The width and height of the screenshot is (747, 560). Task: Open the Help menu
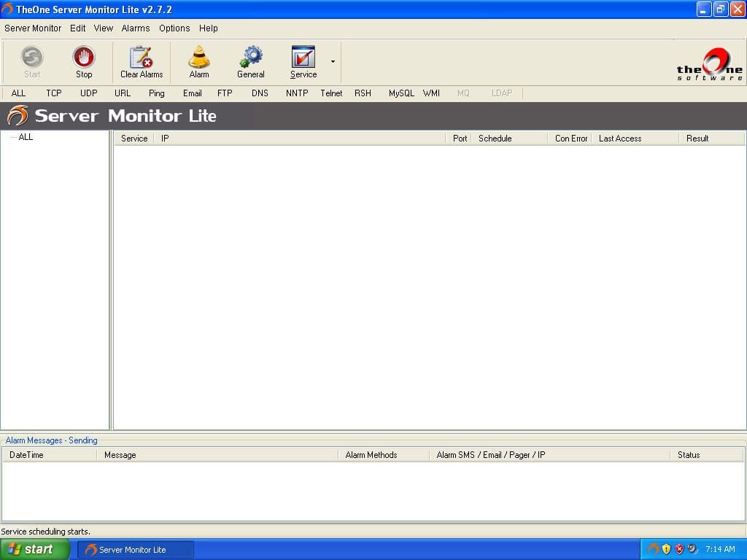[x=208, y=28]
